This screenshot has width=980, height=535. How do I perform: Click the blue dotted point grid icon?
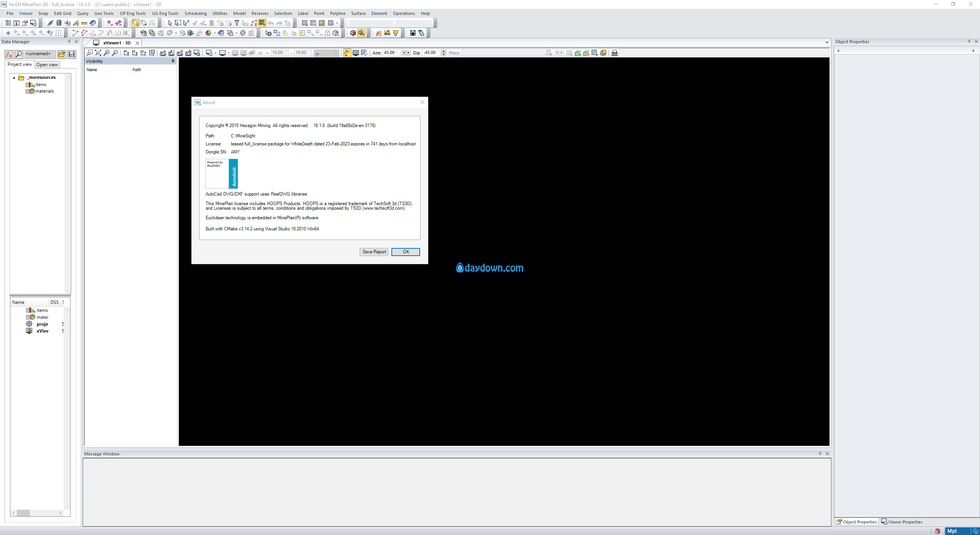pos(59,33)
